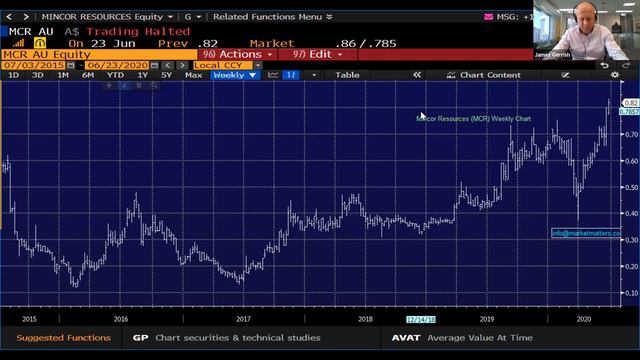The height and width of the screenshot is (360, 640).
Task: Switch to bar chart type
Action: (291, 75)
